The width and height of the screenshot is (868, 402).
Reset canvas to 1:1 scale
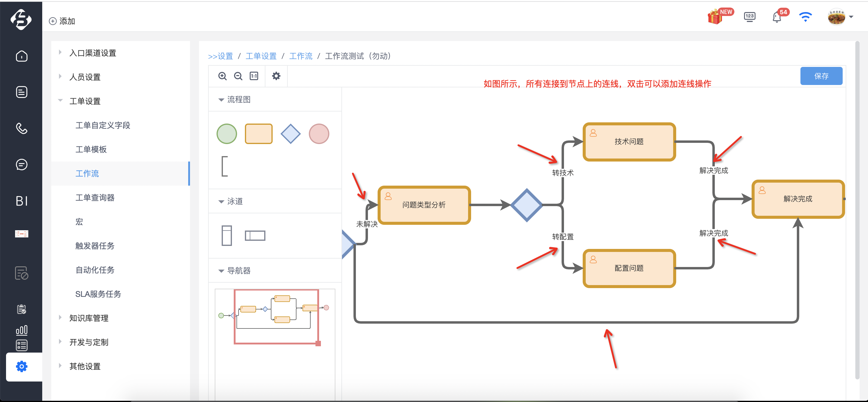254,76
